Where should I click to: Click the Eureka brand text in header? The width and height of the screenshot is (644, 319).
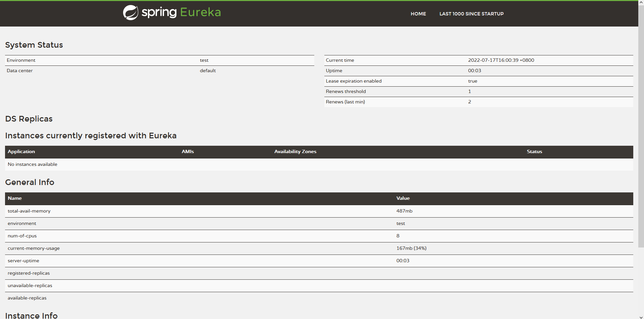pyautogui.click(x=200, y=12)
